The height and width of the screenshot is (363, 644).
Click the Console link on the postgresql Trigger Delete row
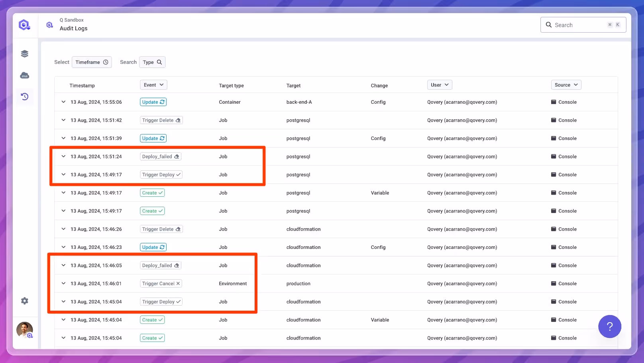click(563, 120)
